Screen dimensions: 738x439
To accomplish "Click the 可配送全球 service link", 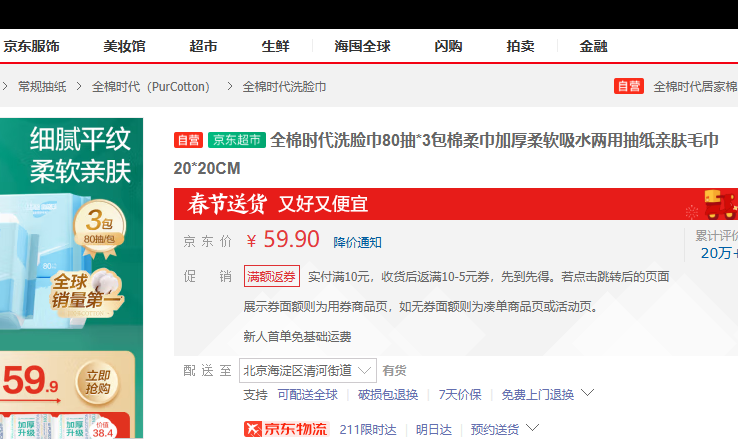I will tap(307, 394).
